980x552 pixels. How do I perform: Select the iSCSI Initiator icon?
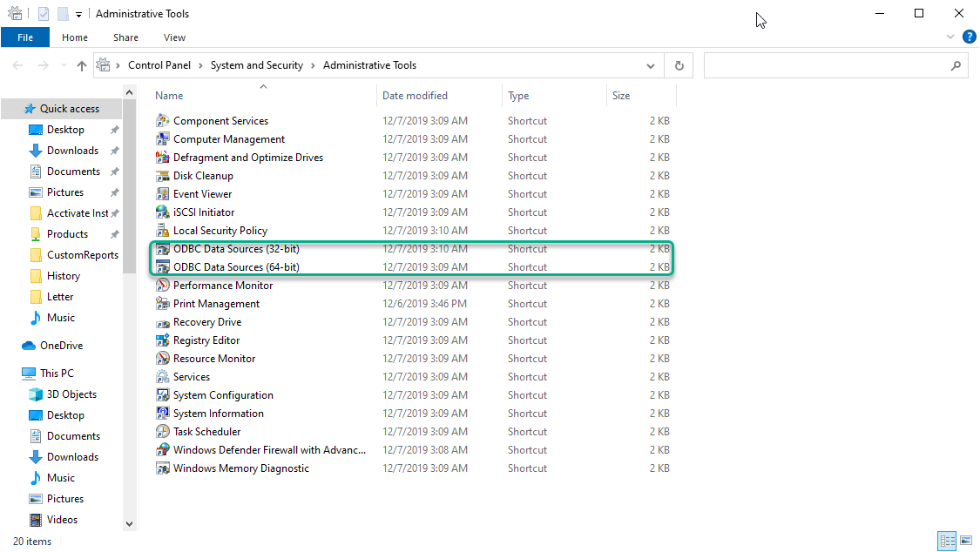(163, 212)
